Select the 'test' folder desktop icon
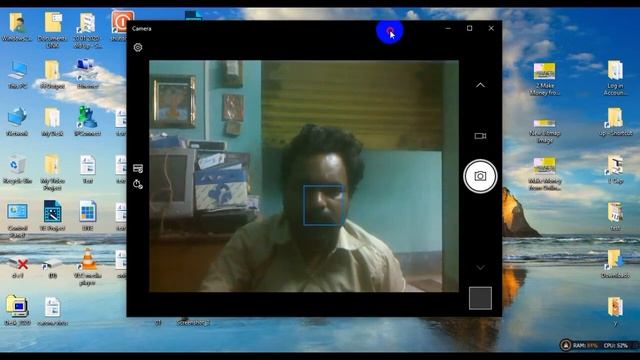Screen dimensions: 640x360 (x=615, y=216)
